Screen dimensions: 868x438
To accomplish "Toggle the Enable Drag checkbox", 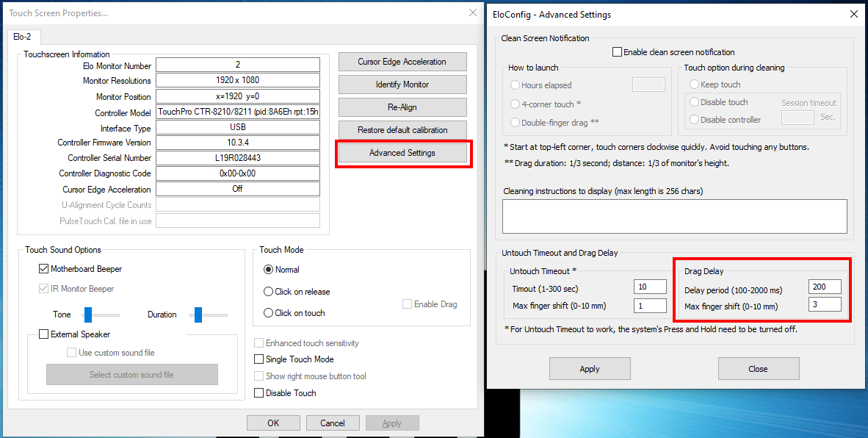I will coord(408,304).
